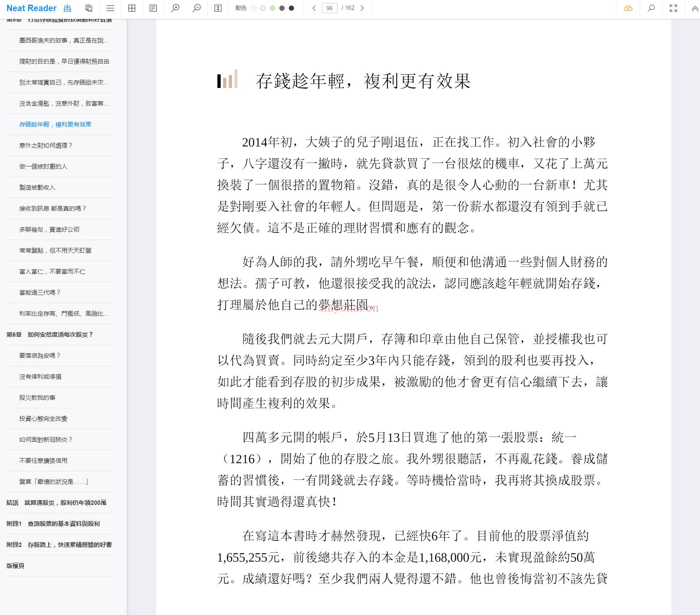The width and height of the screenshot is (700, 615).
Task: Open chapter 墨西哥漁夫的故事
Action: [x=64, y=40]
